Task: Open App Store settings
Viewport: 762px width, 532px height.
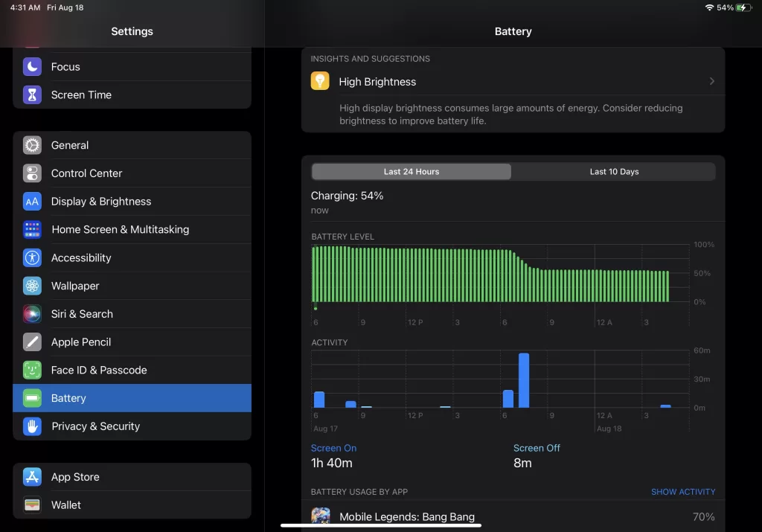Action: pos(132,477)
